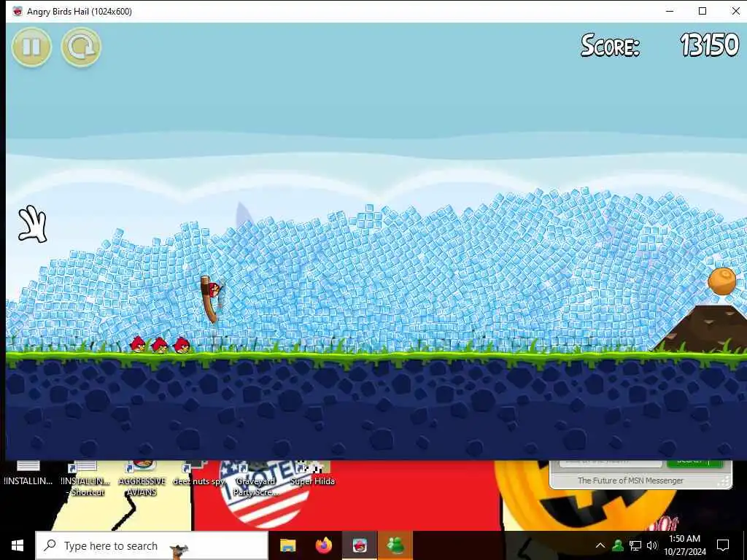Image resolution: width=747 pixels, height=560 pixels.
Task: Select the 'deez nuts spy' desktop shortcut
Action: click(x=198, y=474)
